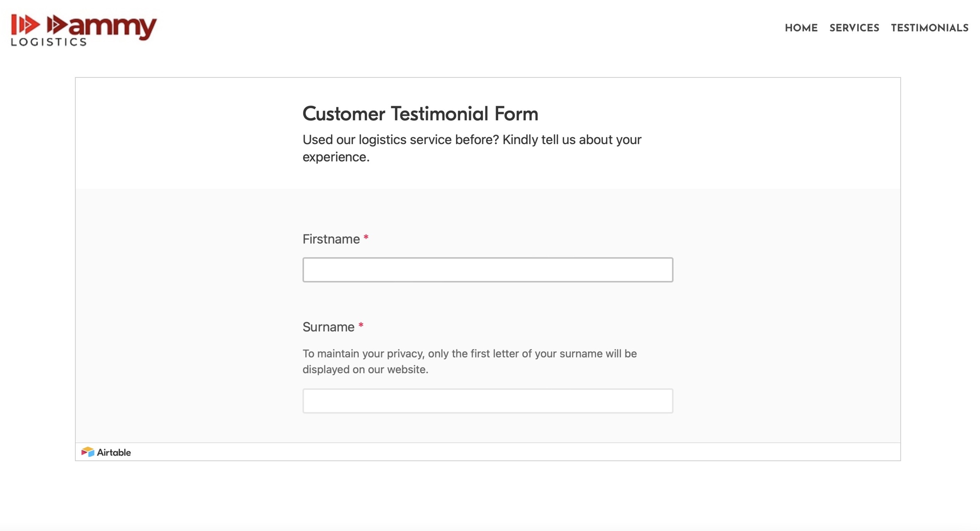Viewport: 980px width, 531px height.
Task: Click the red asterisk beside Firstname
Action: pyautogui.click(x=366, y=238)
